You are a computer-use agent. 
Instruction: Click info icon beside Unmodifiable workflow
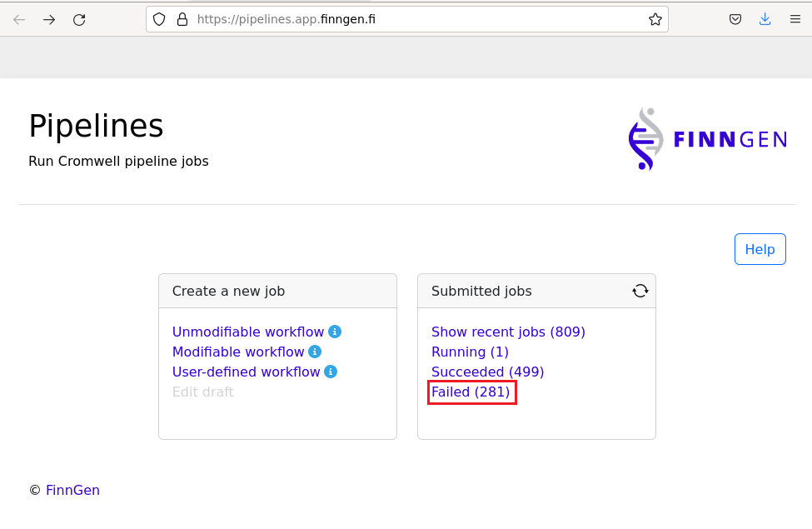(x=335, y=332)
